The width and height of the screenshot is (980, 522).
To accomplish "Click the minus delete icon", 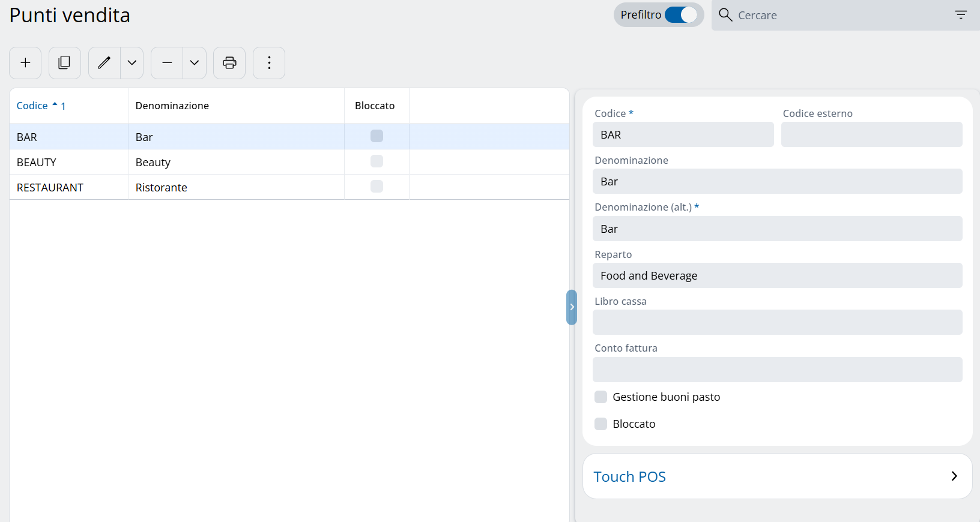I will [x=167, y=63].
